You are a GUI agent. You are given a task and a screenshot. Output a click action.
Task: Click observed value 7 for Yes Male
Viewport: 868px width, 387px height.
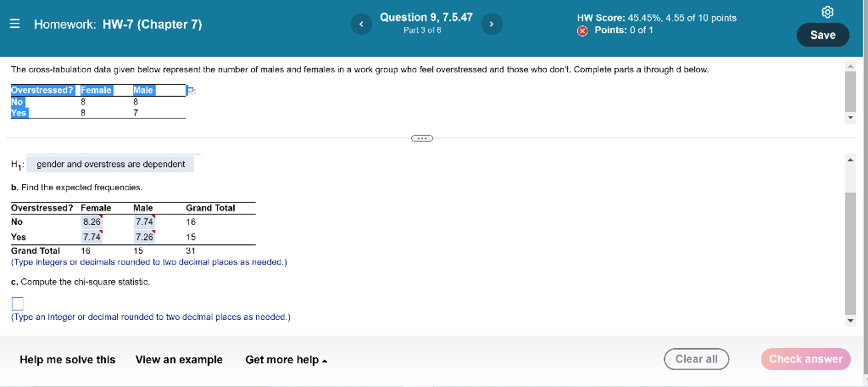pyautogui.click(x=135, y=113)
